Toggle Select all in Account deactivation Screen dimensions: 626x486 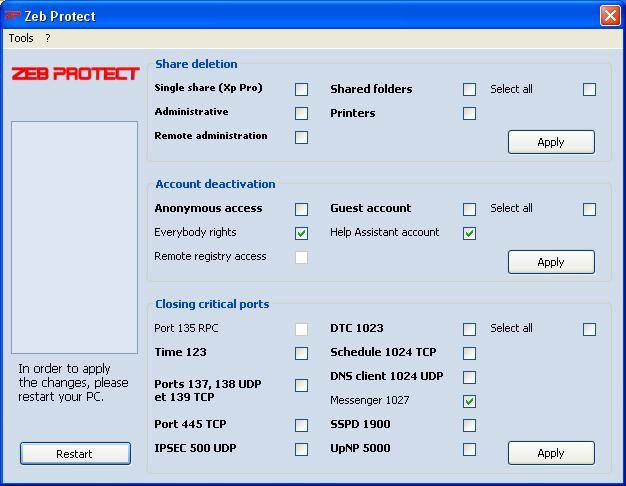[x=589, y=209]
